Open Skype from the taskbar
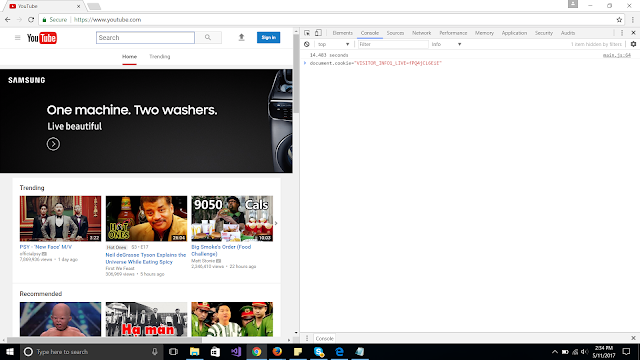Screen dimensions: 640x360 click(x=319, y=352)
